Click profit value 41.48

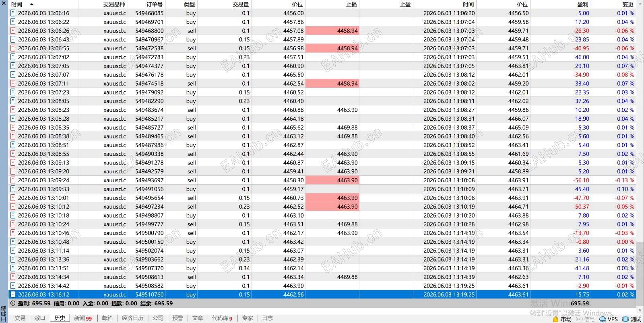point(582,268)
